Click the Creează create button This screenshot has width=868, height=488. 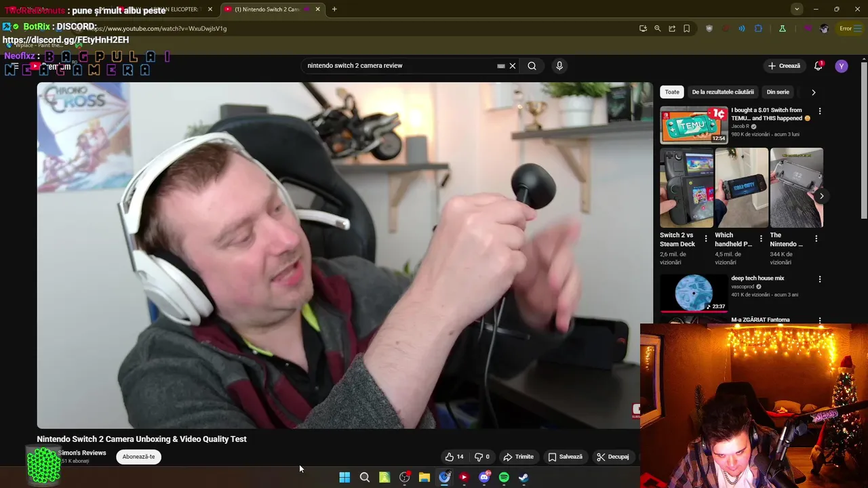point(783,66)
